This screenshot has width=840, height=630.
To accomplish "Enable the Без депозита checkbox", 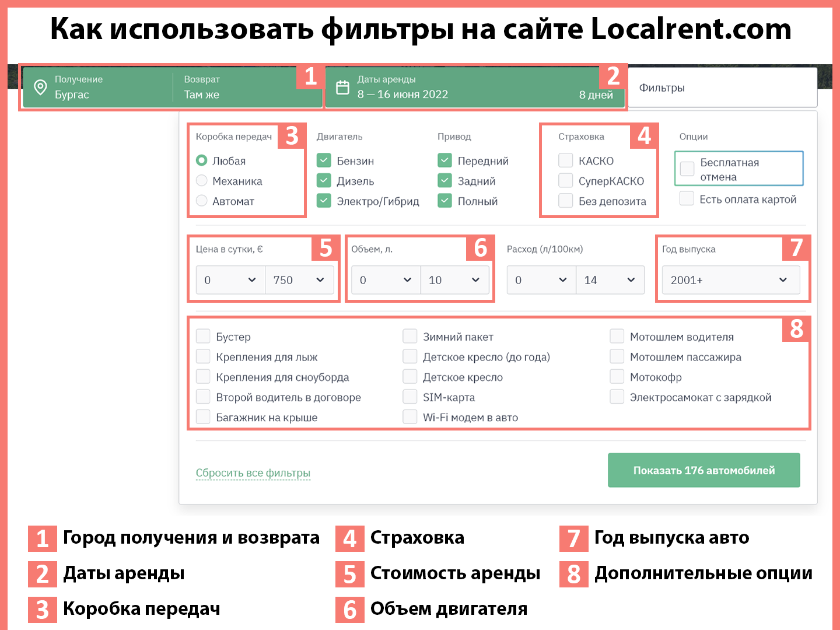I will point(565,201).
